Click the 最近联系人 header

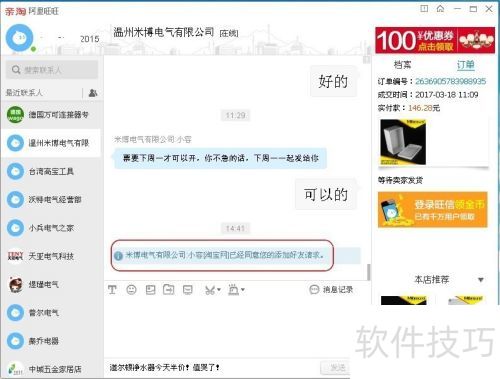pyautogui.click(x=24, y=93)
